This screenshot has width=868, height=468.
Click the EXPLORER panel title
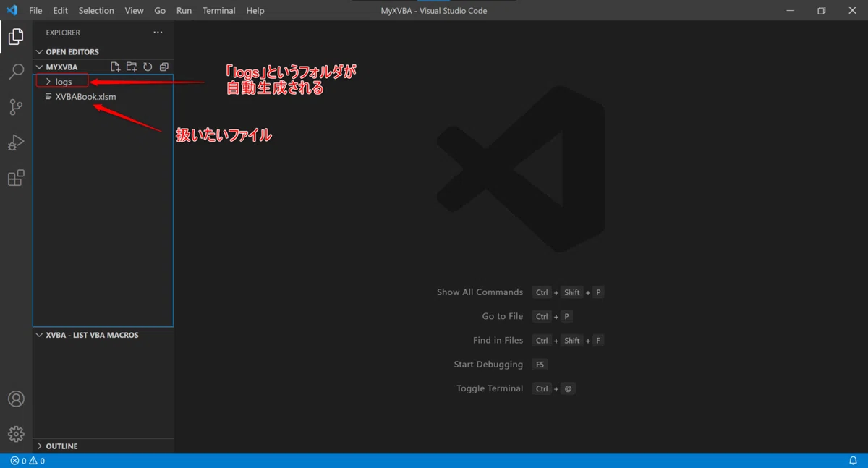(x=63, y=33)
